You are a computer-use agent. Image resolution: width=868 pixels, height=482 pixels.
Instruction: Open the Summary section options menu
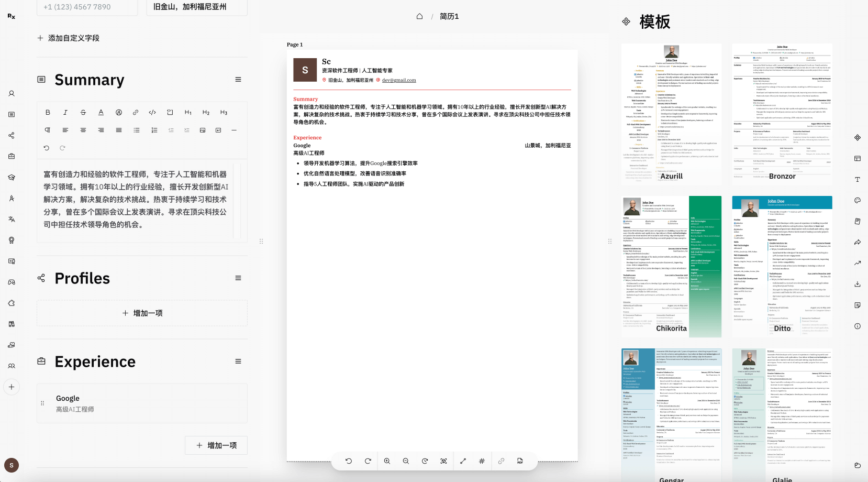point(238,80)
